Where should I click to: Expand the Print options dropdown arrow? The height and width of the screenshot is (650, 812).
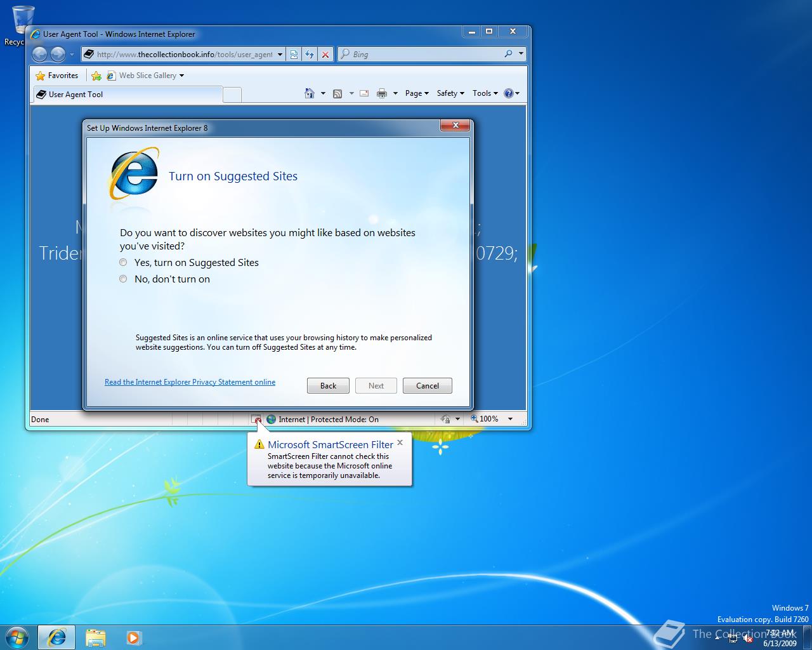coord(395,93)
